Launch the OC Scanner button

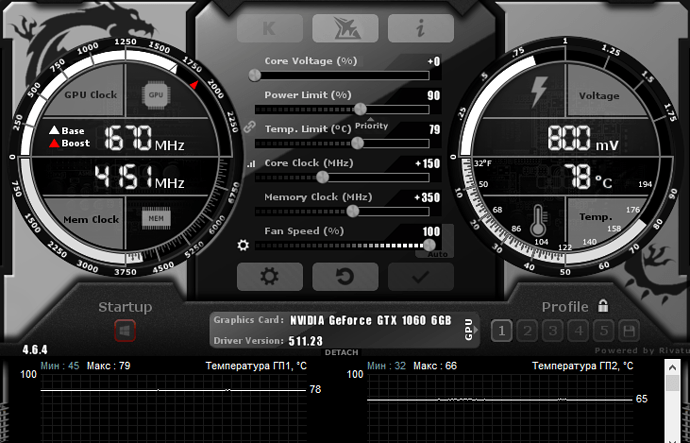345,28
